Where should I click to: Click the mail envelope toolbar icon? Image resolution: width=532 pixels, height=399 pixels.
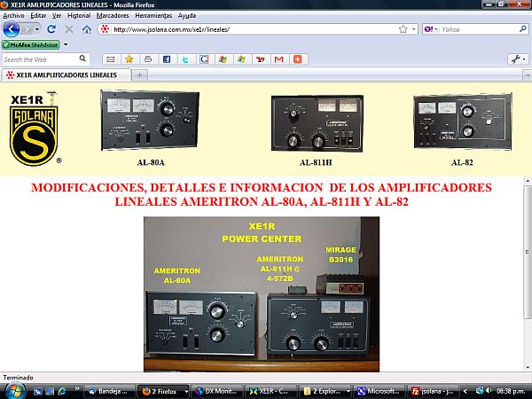(110, 59)
